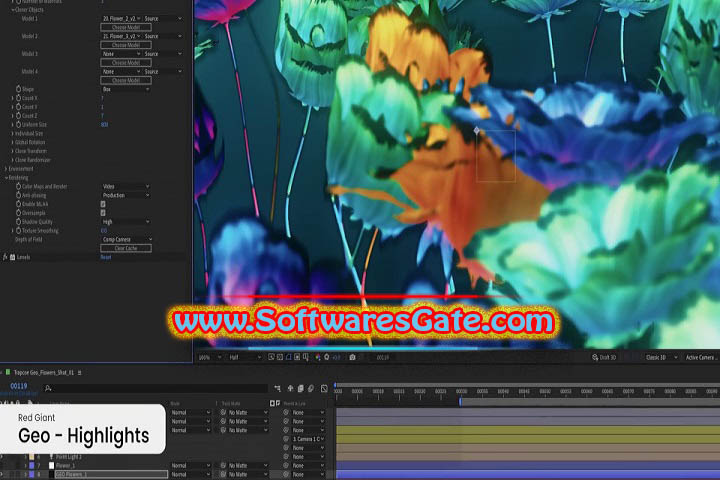Screen dimensions: 720x480
Task: Expand the Individual Size property
Action: 12,133
